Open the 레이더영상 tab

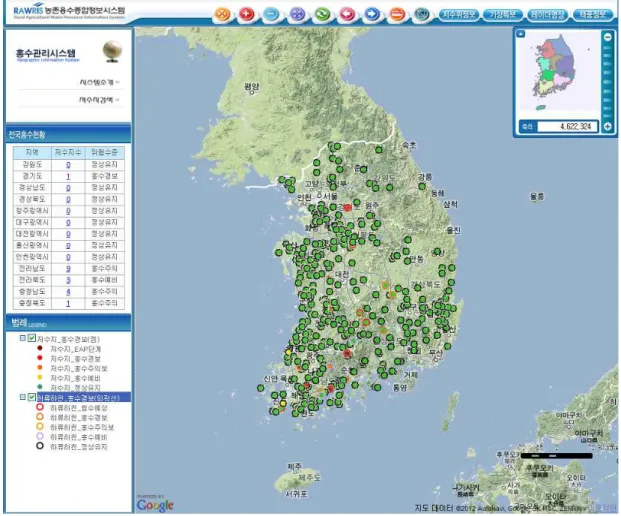point(548,15)
